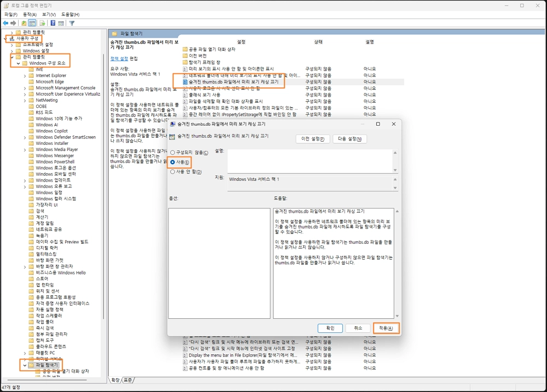This screenshot has width=547, height=392.
Task: Click the Export list toolbar icon
Action: click(42, 24)
